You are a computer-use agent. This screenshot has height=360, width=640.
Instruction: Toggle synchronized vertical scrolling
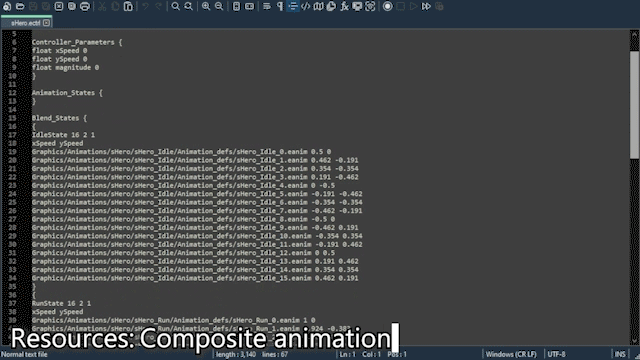click(236, 6)
